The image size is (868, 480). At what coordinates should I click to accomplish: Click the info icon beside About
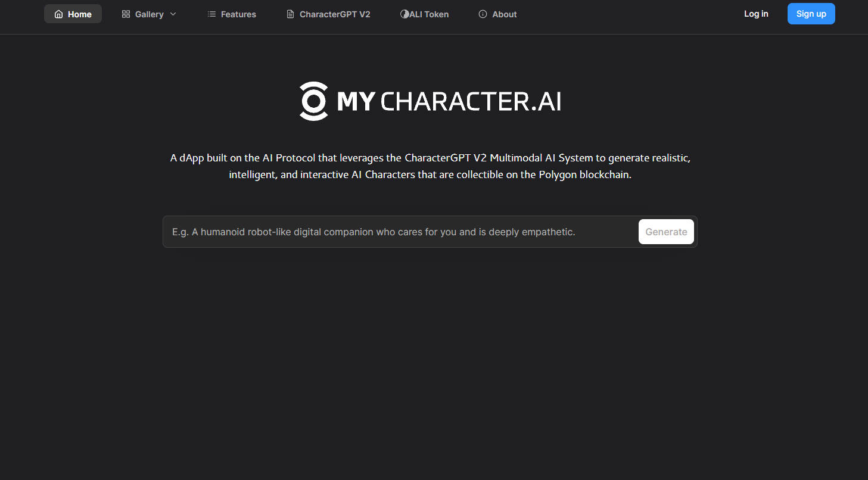(483, 14)
